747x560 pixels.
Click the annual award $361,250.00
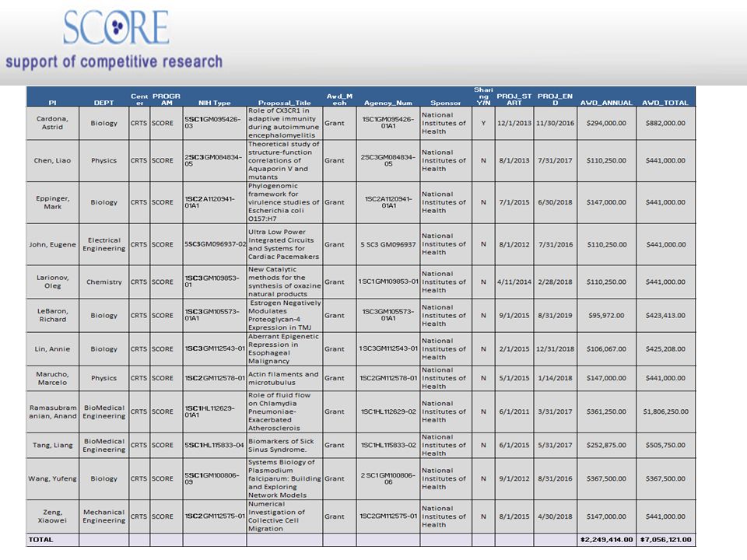pyautogui.click(x=606, y=411)
